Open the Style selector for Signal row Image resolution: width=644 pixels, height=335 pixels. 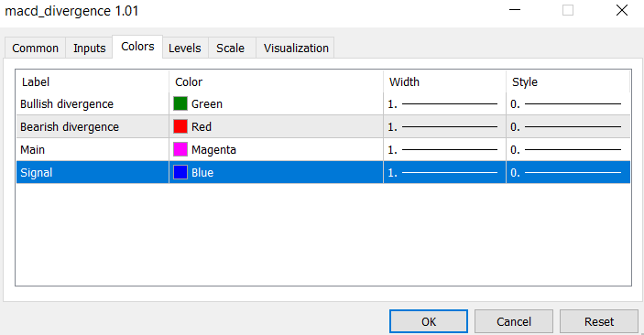coord(568,172)
